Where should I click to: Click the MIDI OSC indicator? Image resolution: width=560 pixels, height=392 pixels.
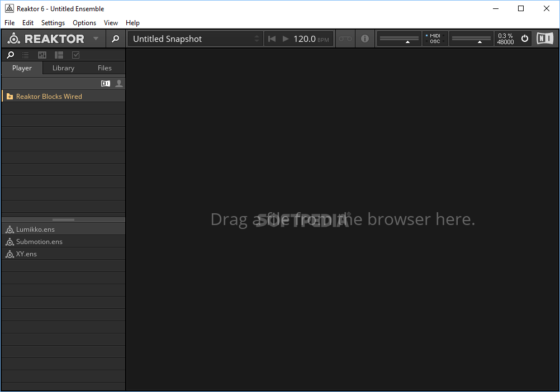435,39
